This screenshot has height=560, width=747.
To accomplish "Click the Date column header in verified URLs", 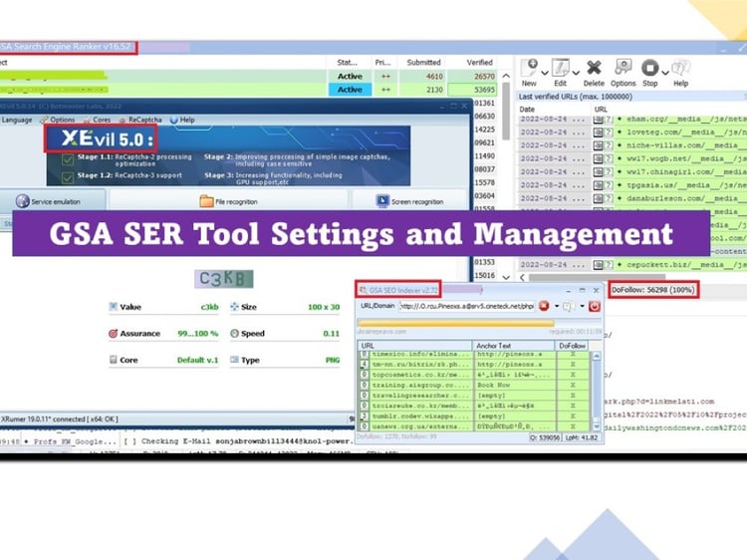I will [527, 110].
